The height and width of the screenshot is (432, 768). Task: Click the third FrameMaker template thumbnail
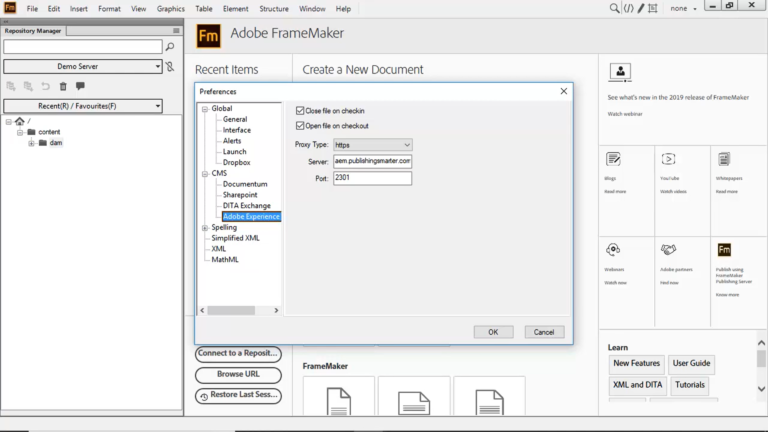[489, 396]
